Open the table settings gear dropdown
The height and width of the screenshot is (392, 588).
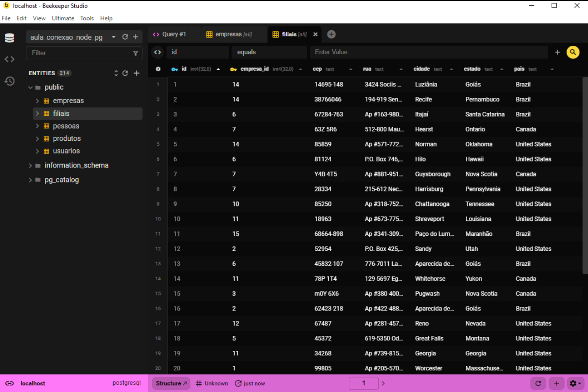coord(575,383)
